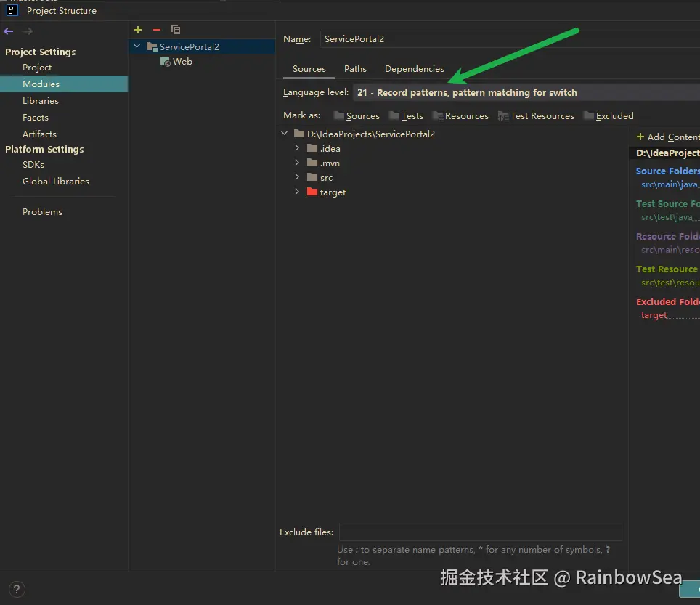
Task: Collapse the ServicePortal2 module tree node
Action: click(137, 46)
